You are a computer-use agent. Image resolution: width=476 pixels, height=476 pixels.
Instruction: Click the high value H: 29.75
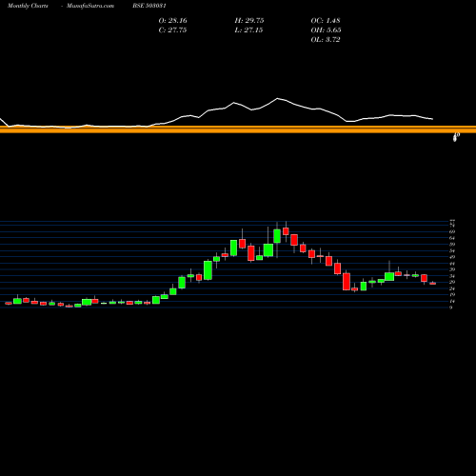(249, 21)
